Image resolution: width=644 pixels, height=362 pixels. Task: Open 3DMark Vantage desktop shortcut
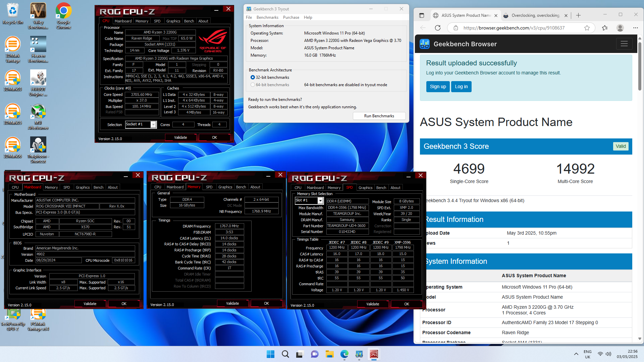(x=13, y=49)
